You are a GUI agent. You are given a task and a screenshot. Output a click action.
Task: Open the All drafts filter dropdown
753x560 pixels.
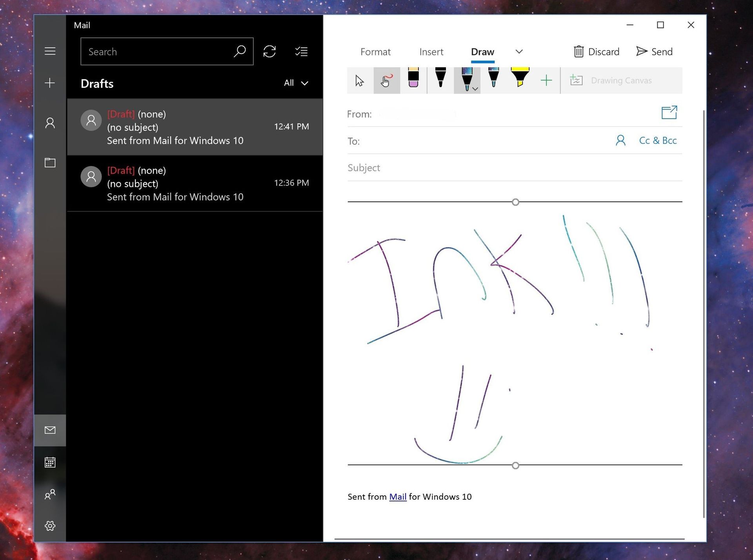pyautogui.click(x=296, y=83)
